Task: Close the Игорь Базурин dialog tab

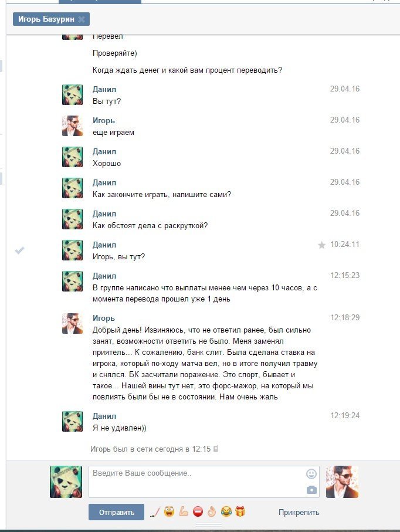Action: click(x=82, y=19)
